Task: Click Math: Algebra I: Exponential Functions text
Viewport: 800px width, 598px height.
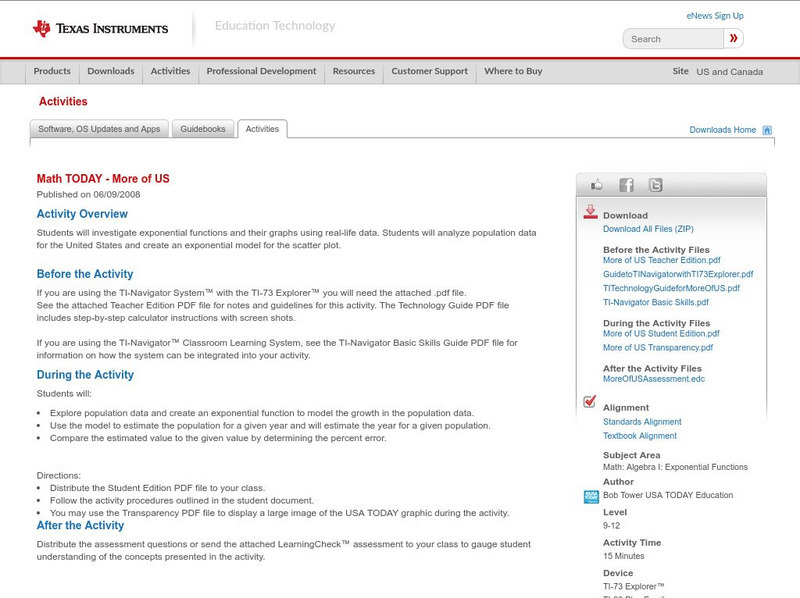Action: pos(676,467)
